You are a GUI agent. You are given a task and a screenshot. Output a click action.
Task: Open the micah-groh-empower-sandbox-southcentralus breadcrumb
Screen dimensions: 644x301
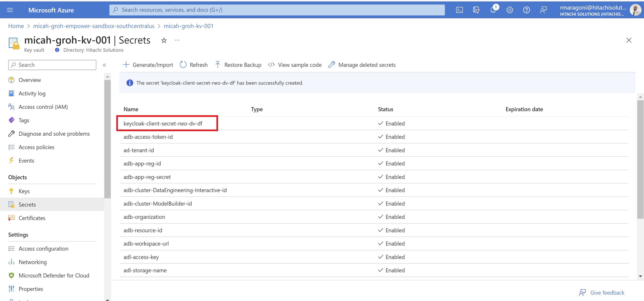pos(94,26)
